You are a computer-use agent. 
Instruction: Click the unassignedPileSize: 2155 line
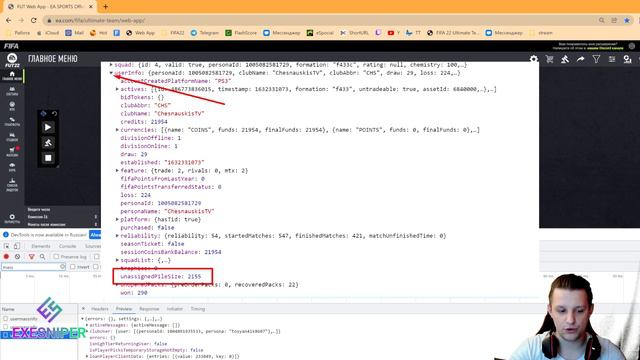pos(160,277)
